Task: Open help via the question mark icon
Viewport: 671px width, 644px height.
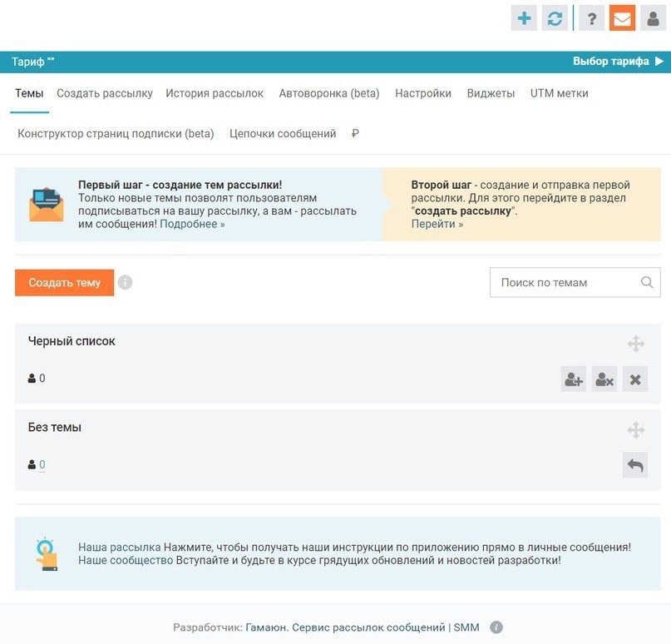Action: (x=591, y=18)
